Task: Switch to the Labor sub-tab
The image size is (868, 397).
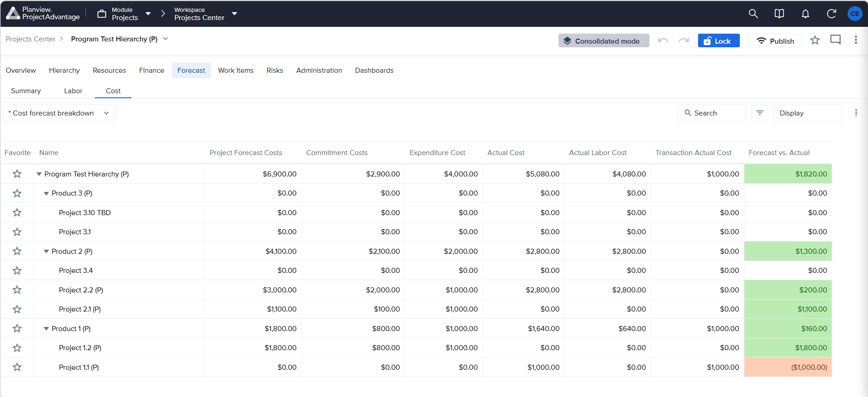Action: click(x=73, y=91)
